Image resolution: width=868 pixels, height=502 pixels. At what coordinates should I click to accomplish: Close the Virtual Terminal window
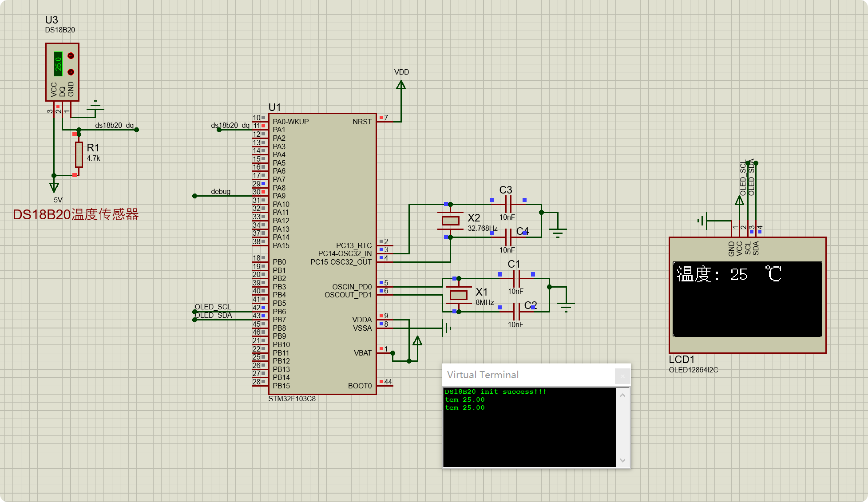pos(623,376)
